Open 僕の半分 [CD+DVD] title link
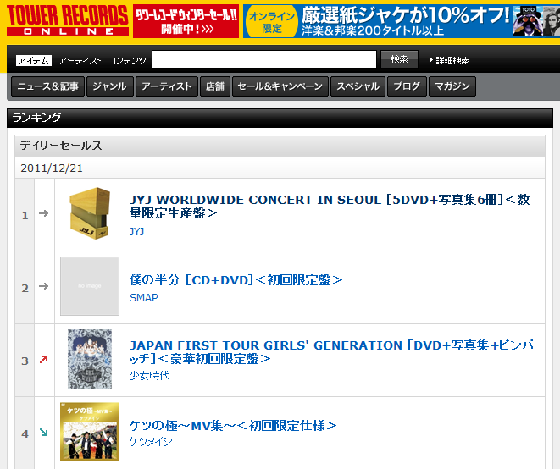Screen dimensions: 560x469 (236, 280)
